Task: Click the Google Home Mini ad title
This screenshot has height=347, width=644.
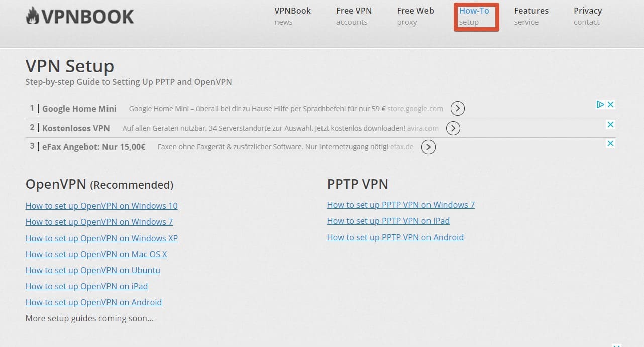Action: pos(79,109)
